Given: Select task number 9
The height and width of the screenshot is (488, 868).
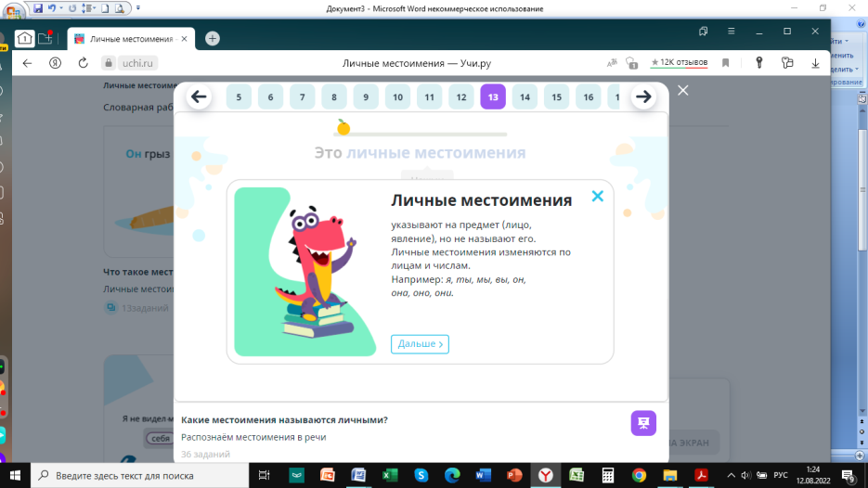Looking at the screenshot, I should click(366, 96).
